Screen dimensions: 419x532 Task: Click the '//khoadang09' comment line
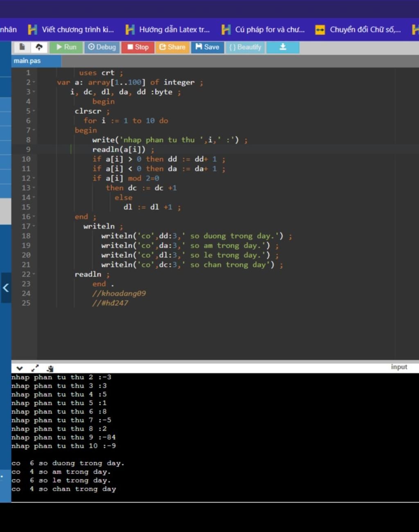tap(119, 293)
